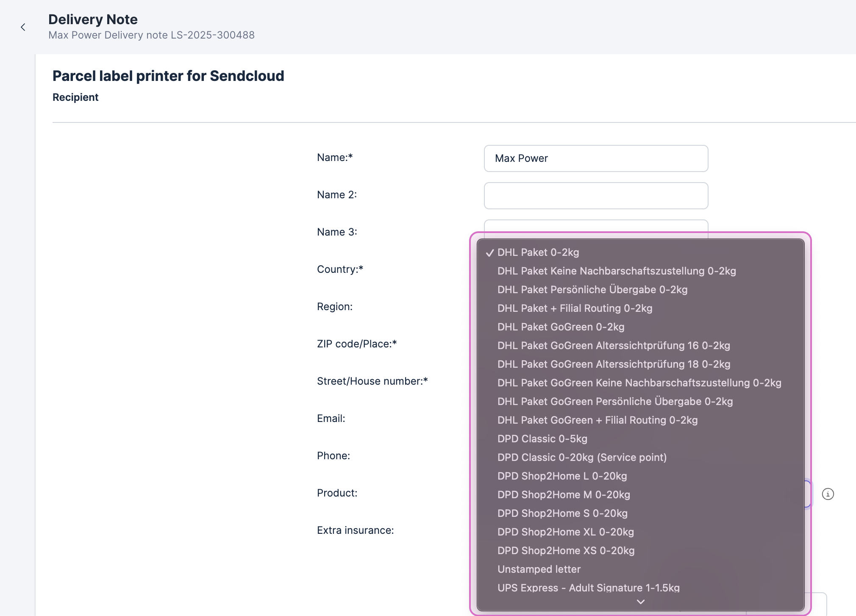Click the back arrow icon

pos(23,27)
